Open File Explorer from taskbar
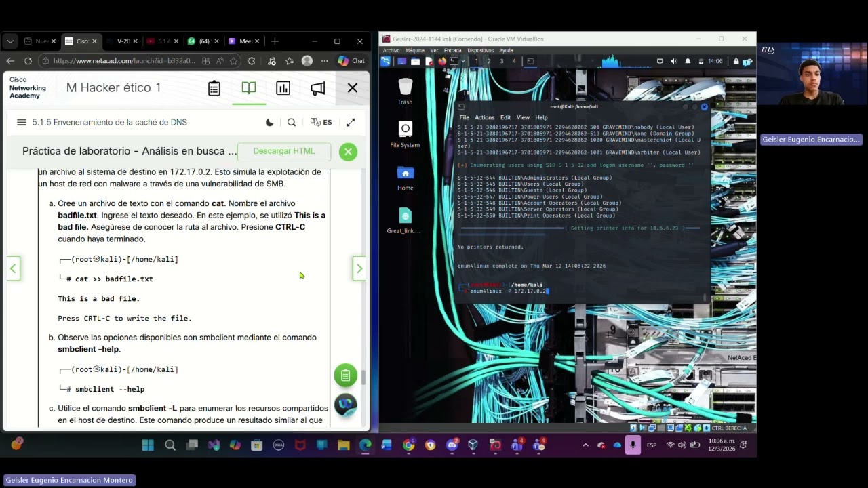Screen dimensions: 868x488 [344, 445]
